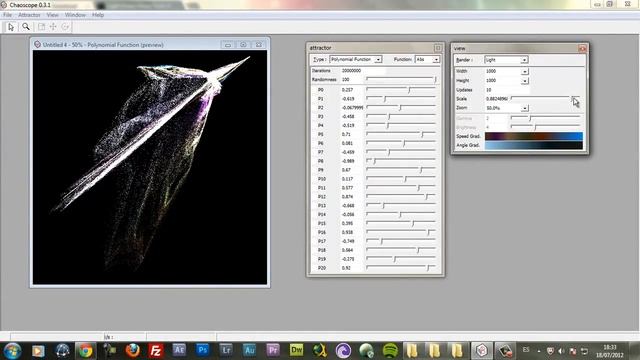
Task: Open the Render mode dropdown
Action: (x=524, y=60)
